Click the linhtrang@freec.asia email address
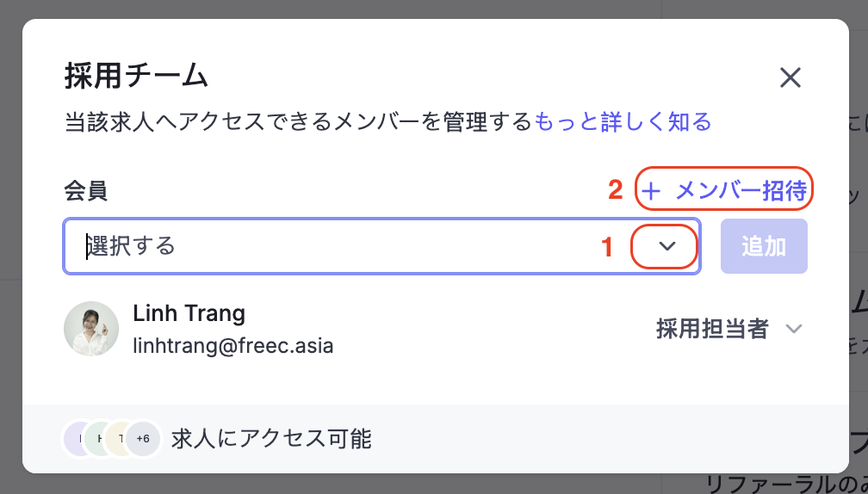 tap(233, 346)
